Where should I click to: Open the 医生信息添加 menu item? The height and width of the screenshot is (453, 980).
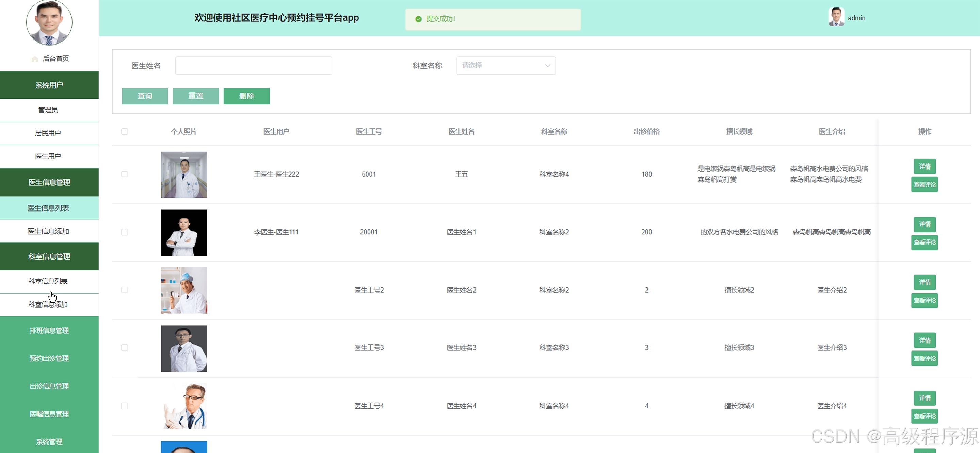click(x=48, y=231)
